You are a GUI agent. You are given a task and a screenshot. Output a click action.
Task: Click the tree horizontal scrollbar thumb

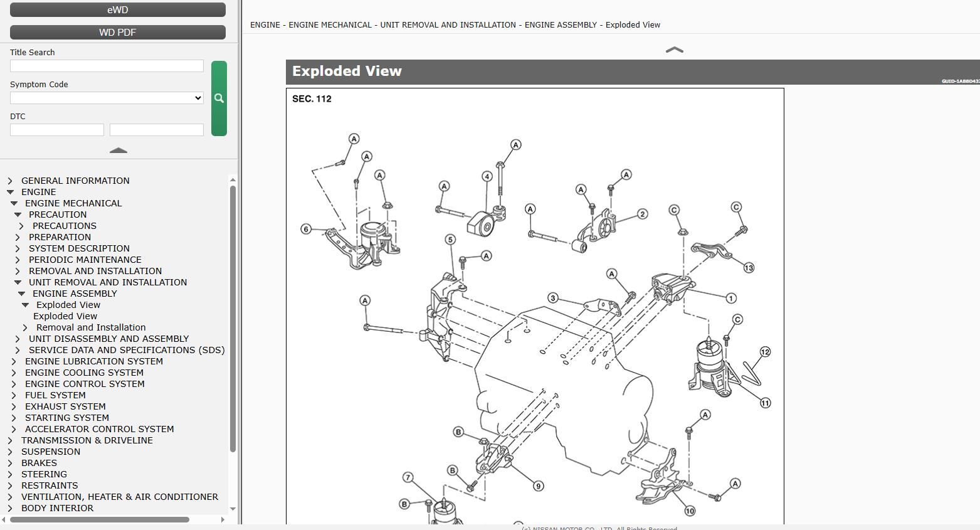tap(100, 519)
